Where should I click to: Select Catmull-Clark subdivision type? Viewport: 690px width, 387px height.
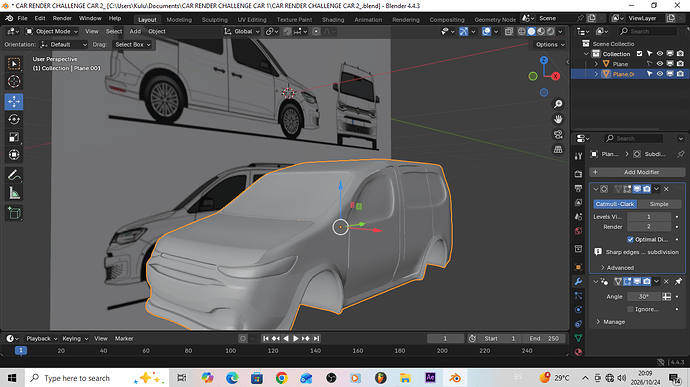coord(615,204)
